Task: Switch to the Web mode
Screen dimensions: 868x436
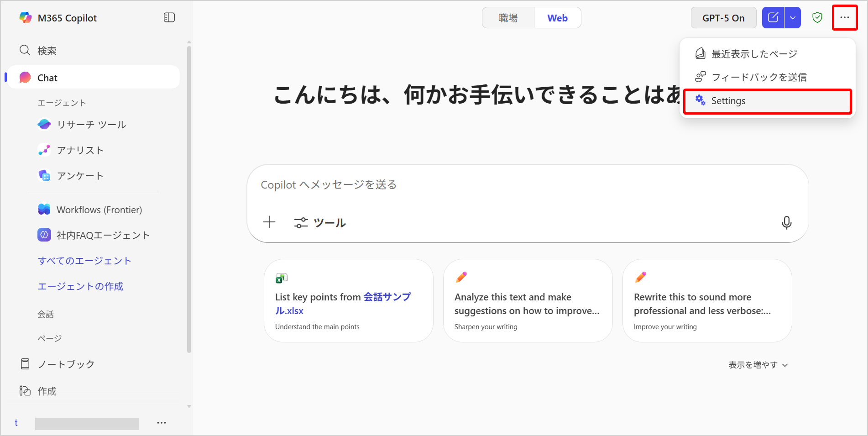Action: click(557, 18)
